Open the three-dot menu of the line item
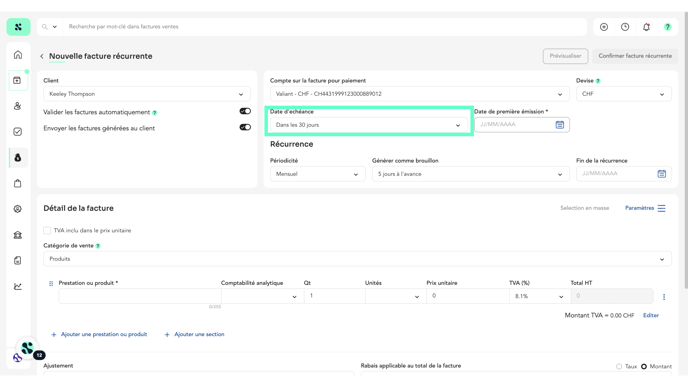 (664, 297)
